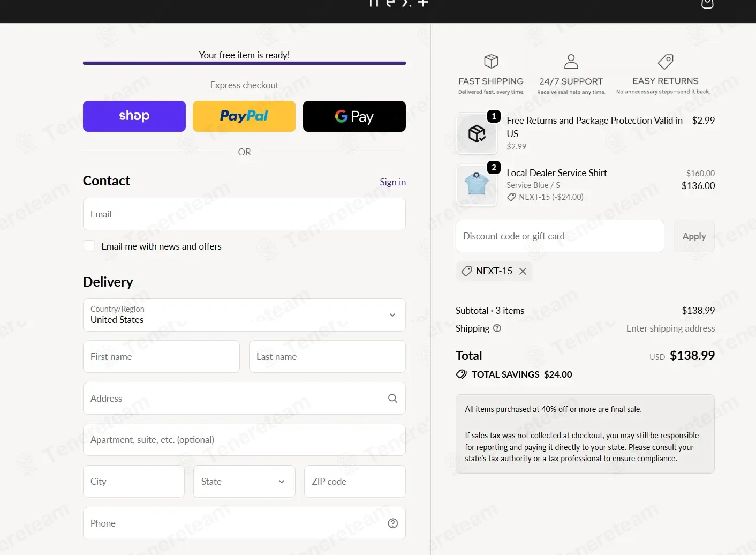Open the shopping bag icon in header
Image resolution: width=756 pixels, height=555 pixels.
707,3
